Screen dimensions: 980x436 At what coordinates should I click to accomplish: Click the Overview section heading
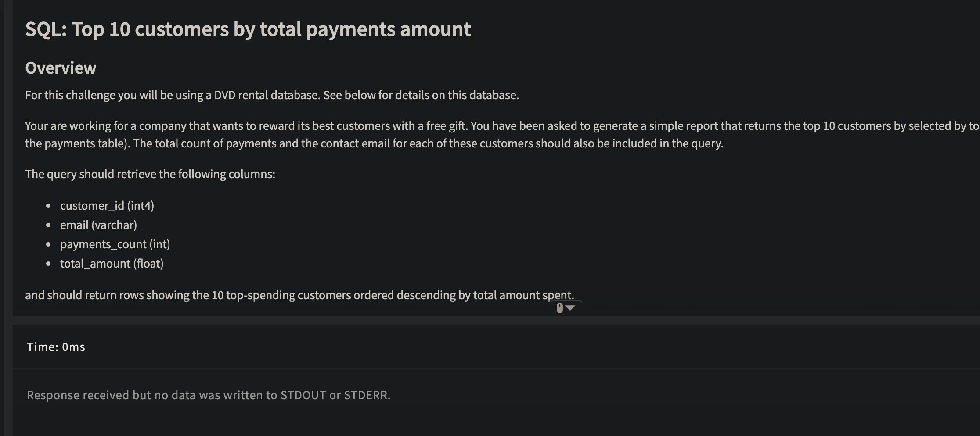click(x=61, y=68)
